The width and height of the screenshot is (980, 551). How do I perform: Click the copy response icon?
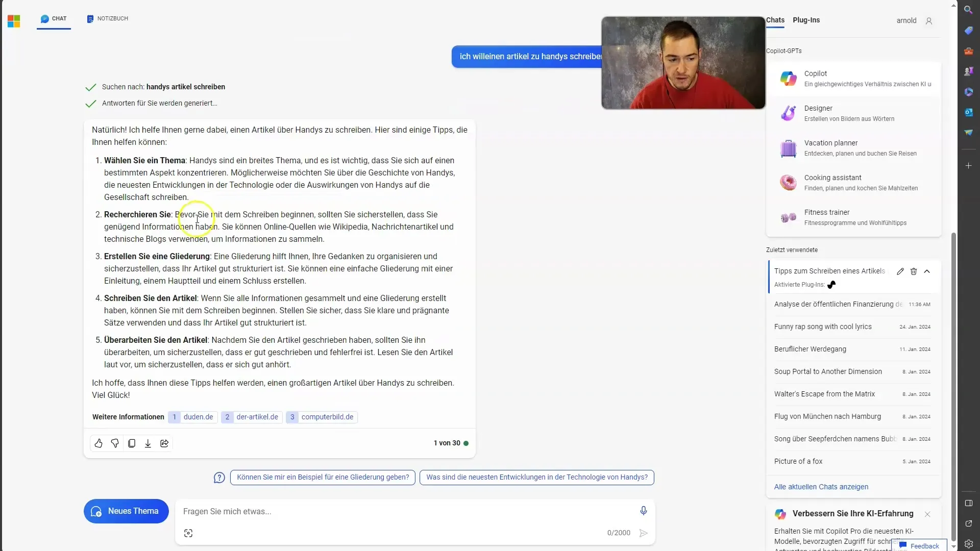coord(131,443)
